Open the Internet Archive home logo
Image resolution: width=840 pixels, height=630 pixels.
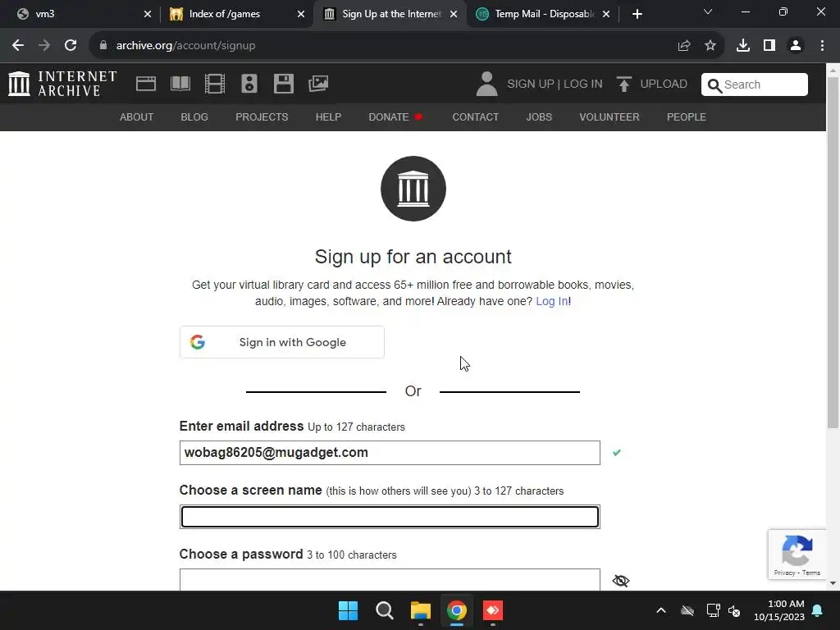[62, 84]
